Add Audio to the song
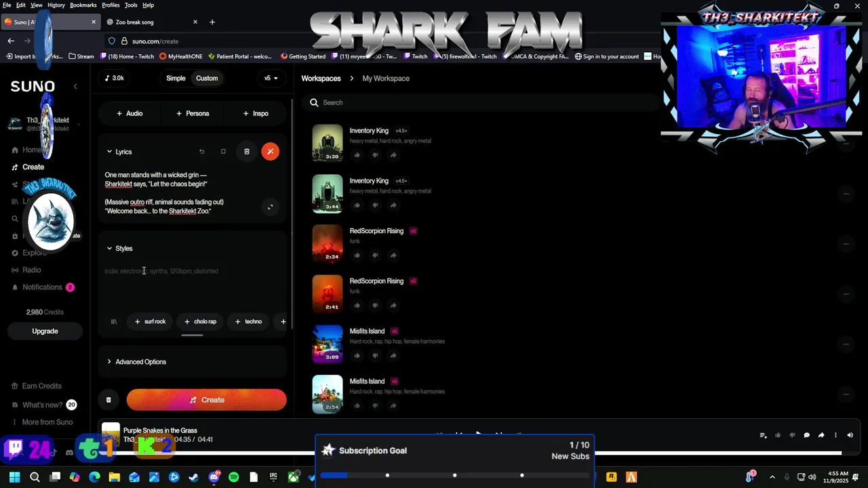This screenshot has width=868, height=488. (x=129, y=113)
